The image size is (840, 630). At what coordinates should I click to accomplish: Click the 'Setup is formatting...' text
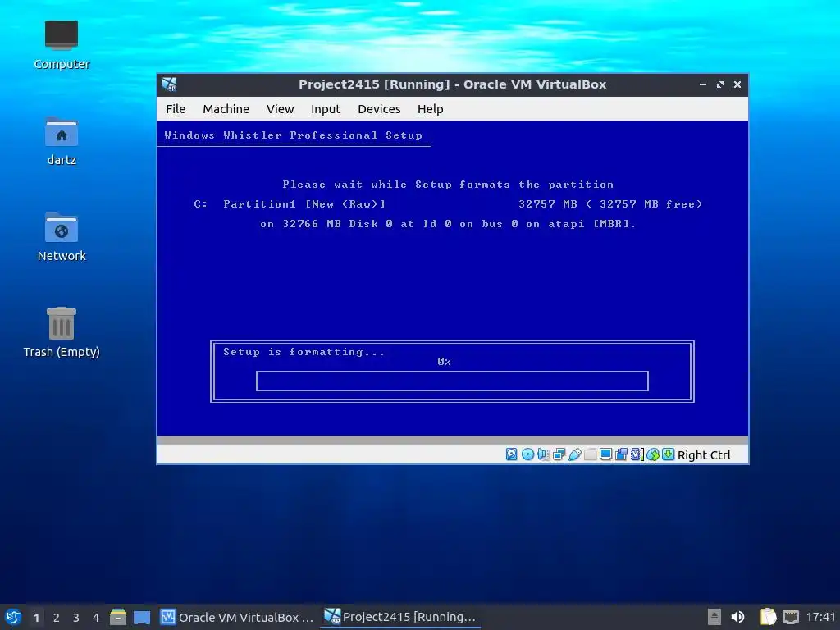(304, 352)
